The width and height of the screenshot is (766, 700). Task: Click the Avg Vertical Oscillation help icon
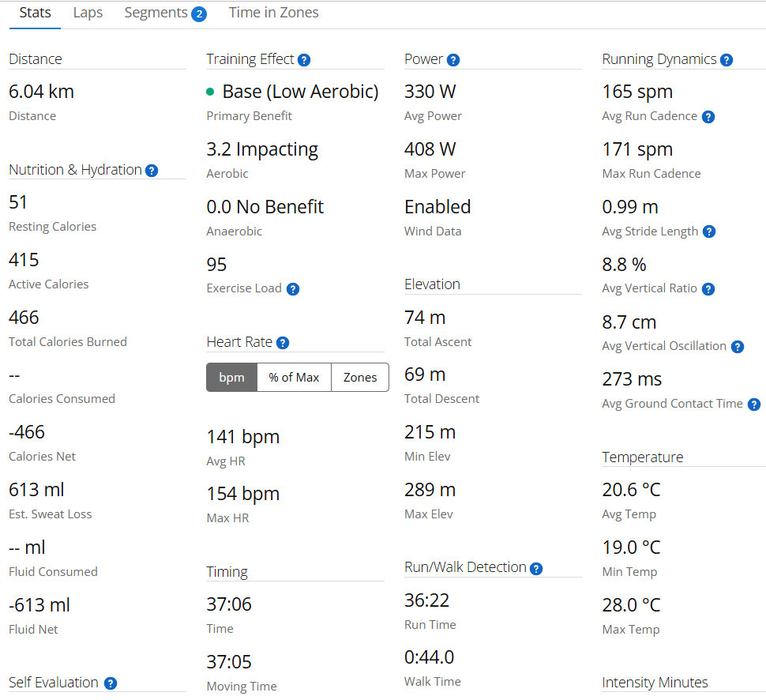coord(738,347)
